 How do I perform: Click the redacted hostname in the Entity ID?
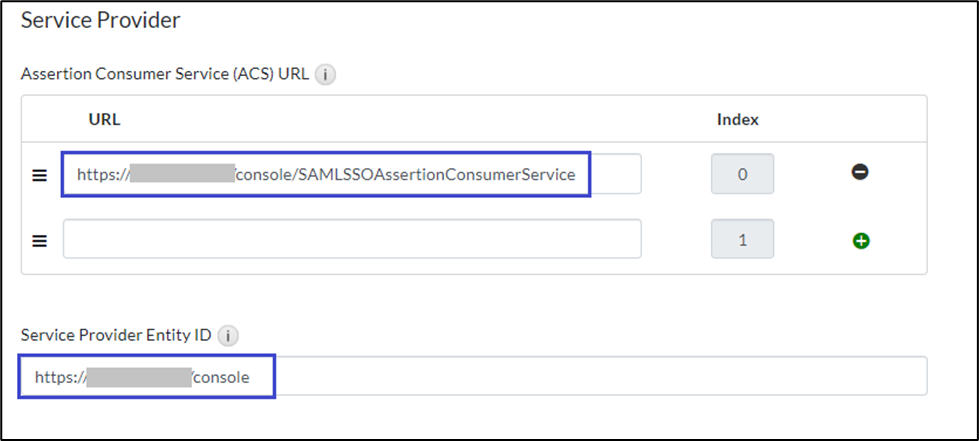click(x=138, y=377)
